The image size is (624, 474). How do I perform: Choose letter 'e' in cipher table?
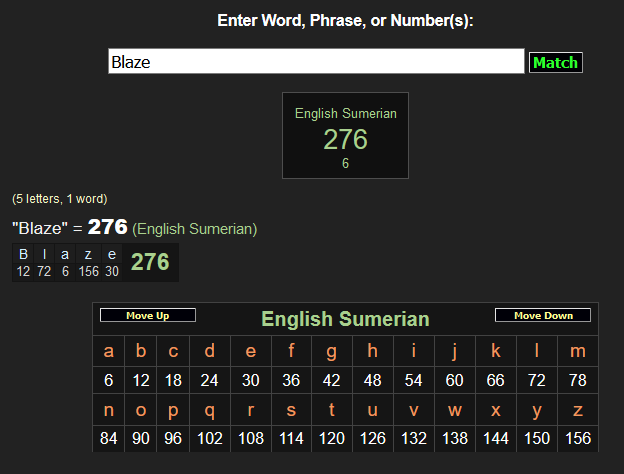[250, 351]
